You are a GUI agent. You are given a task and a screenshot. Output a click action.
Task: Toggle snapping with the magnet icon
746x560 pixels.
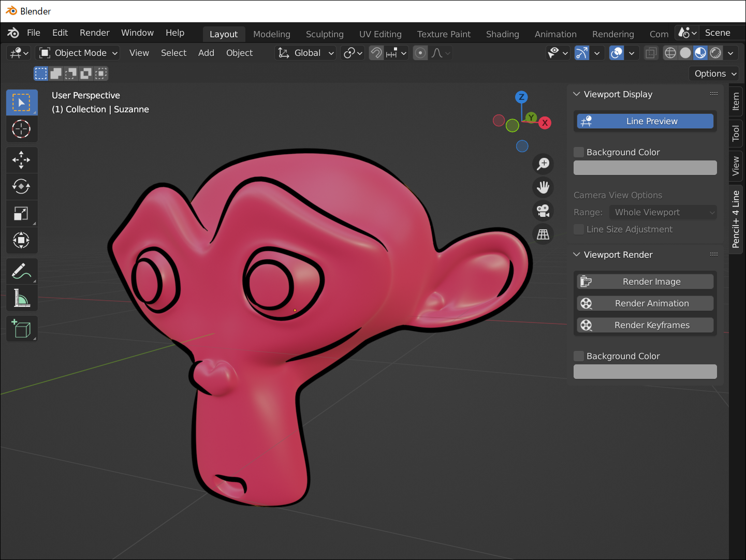(376, 52)
